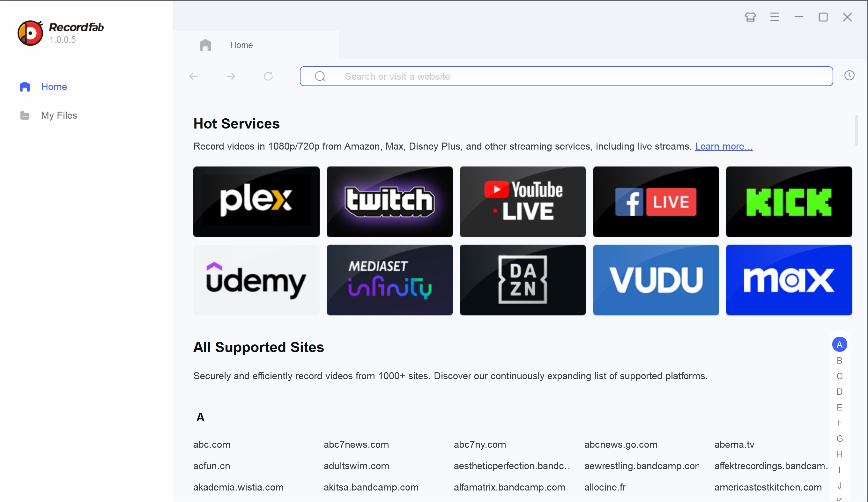Screen dimensions: 868x502
Task: Open My Files in the sidebar
Action: 48,115
